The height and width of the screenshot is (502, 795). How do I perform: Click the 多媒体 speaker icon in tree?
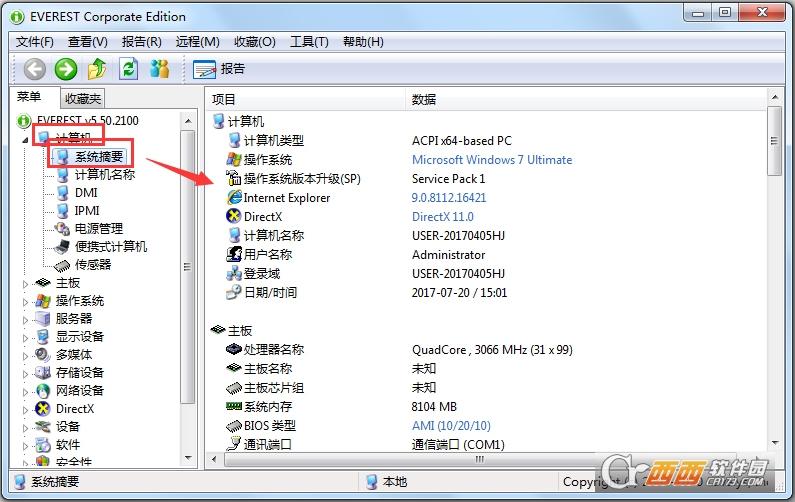pyautogui.click(x=43, y=354)
